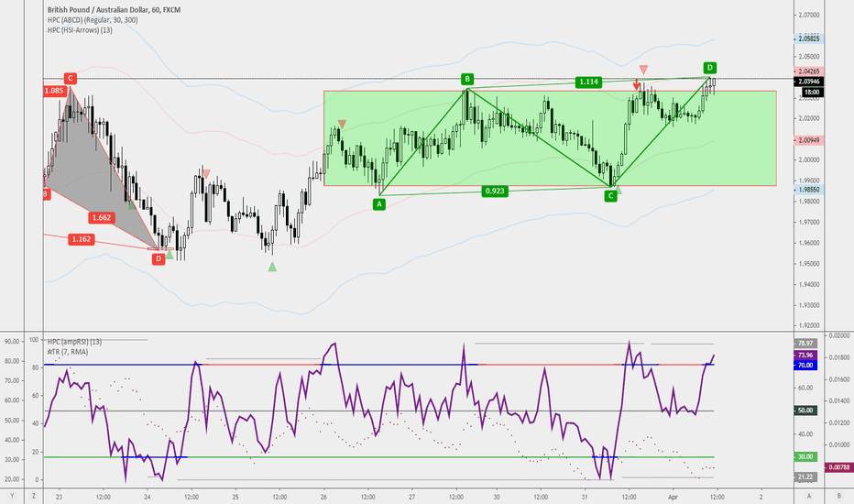Click the B button at bottom right
The height and width of the screenshot is (504, 854).
pyautogui.click(x=838, y=496)
